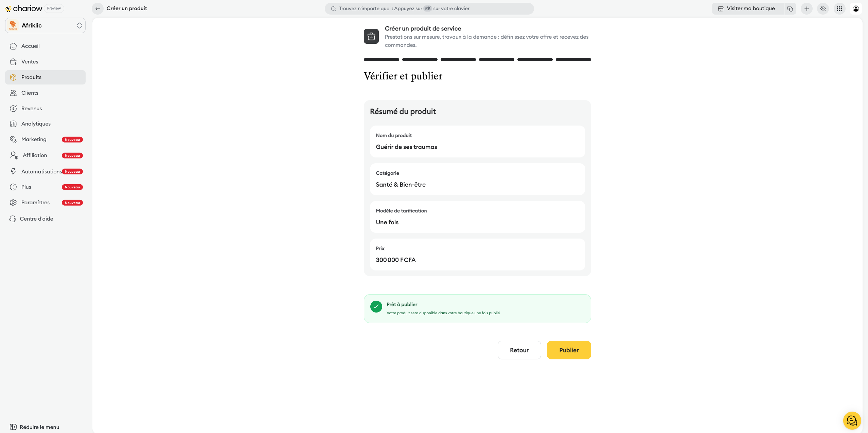The width and height of the screenshot is (868, 433).
Task: Click the yellow Publier button
Action: click(569, 350)
